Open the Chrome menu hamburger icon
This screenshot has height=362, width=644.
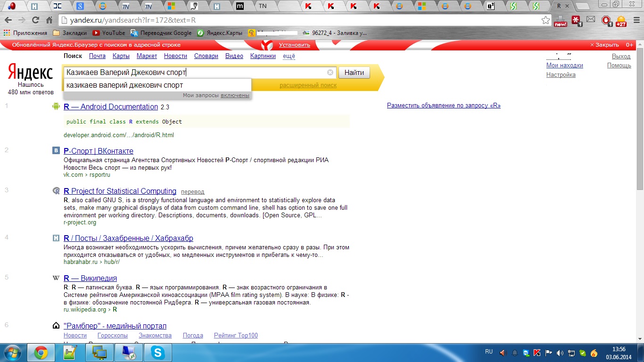(x=636, y=20)
